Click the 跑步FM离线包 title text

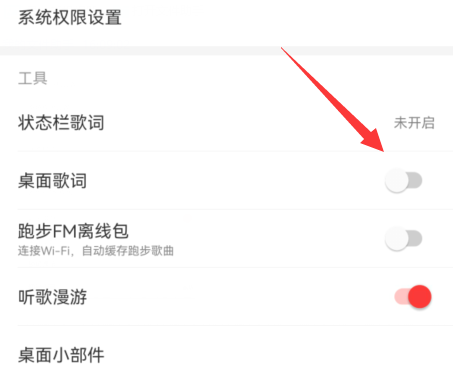tap(73, 231)
